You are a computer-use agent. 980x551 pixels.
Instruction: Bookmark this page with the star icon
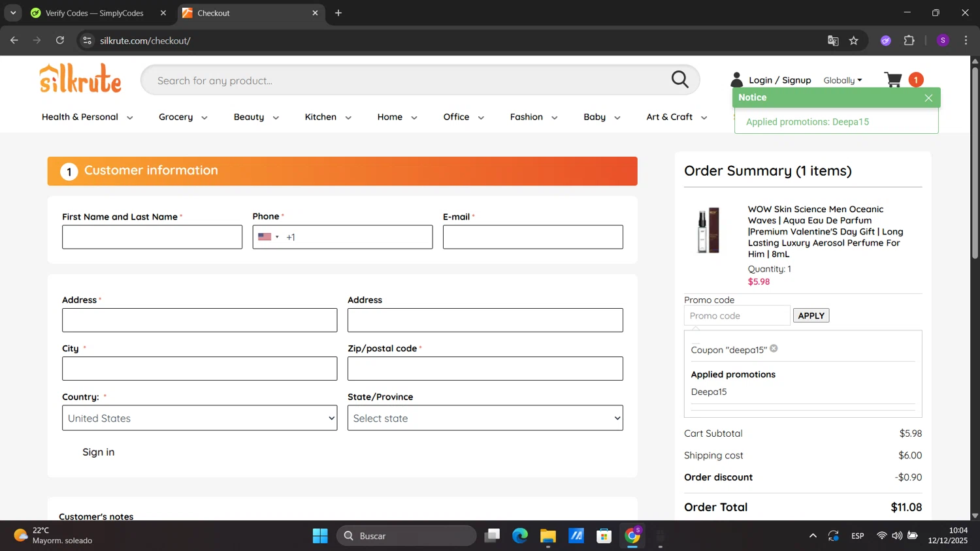pos(854,40)
